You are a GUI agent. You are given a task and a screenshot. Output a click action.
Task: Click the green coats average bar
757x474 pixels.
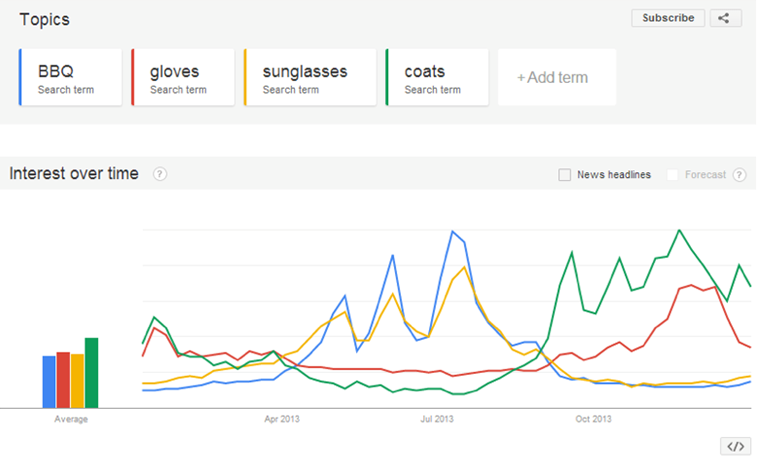tap(91, 373)
